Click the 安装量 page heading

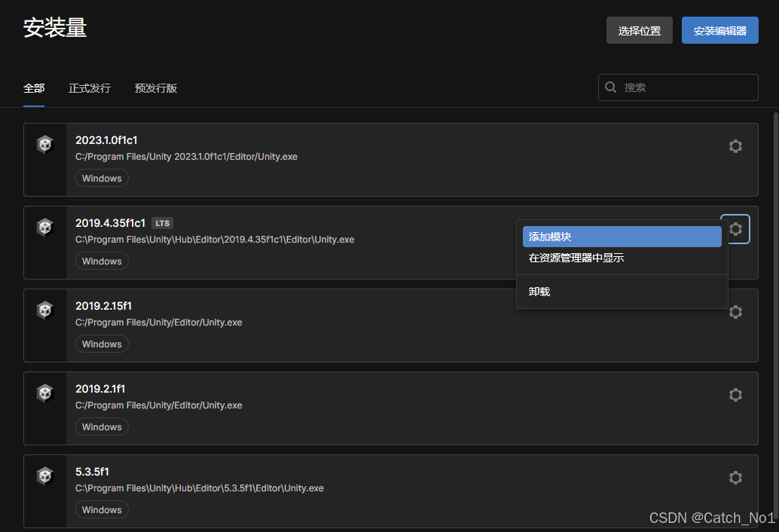point(55,28)
